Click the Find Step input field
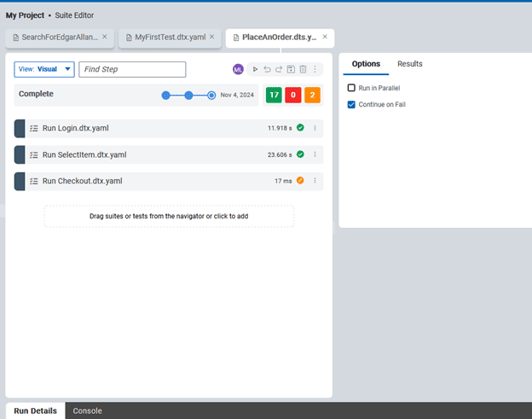The width and height of the screenshot is (532, 419). pyautogui.click(x=132, y=69)
